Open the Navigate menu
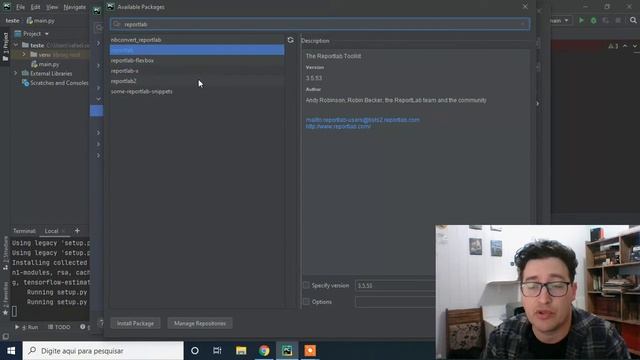 coord(75,7)
